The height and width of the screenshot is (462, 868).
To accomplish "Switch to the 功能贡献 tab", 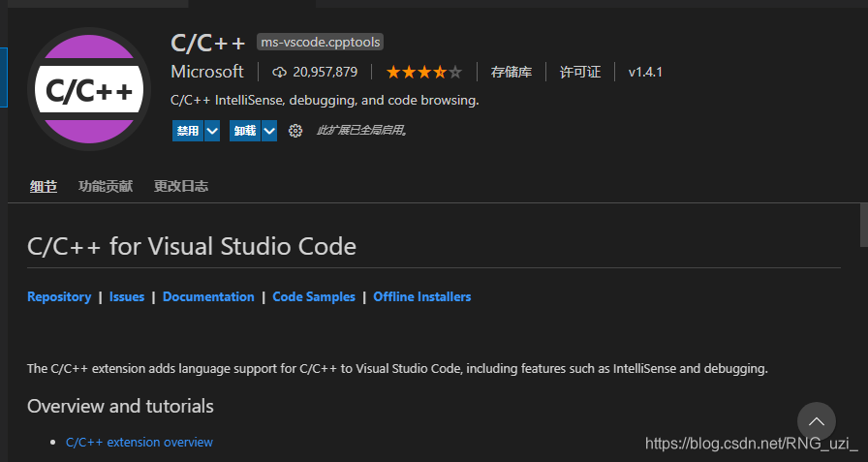I will (x=106, y=187).
